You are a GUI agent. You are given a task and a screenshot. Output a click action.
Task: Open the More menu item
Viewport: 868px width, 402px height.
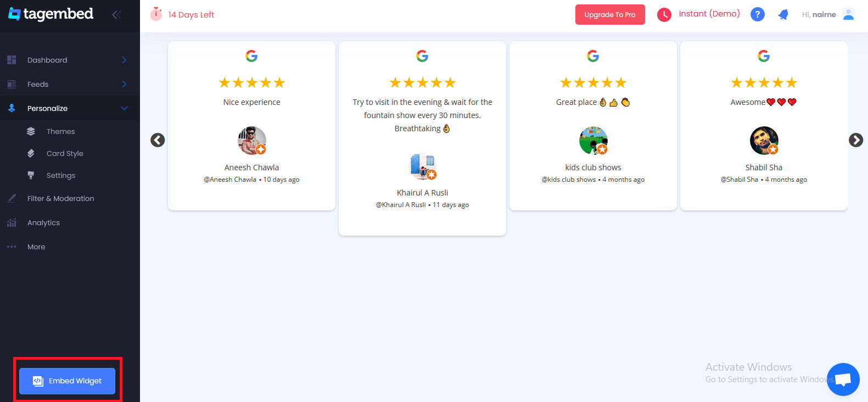pos(36,247)
